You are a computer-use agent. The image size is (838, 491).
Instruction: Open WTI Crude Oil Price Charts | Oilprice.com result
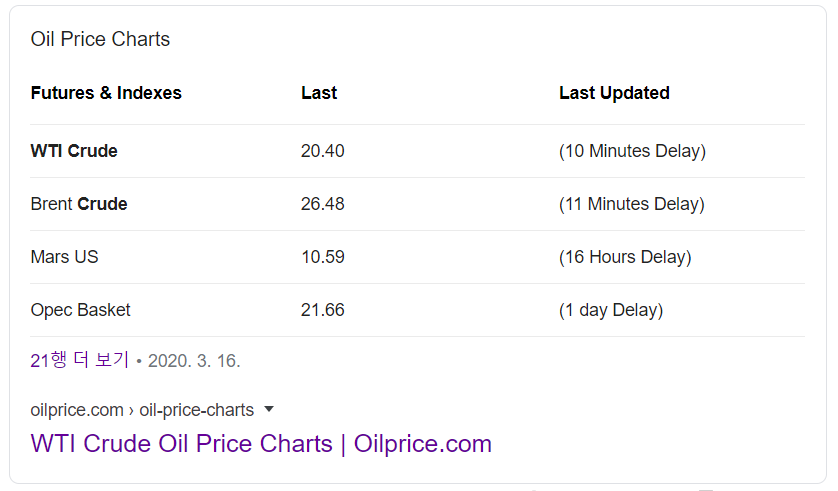(x=261, y=443)
